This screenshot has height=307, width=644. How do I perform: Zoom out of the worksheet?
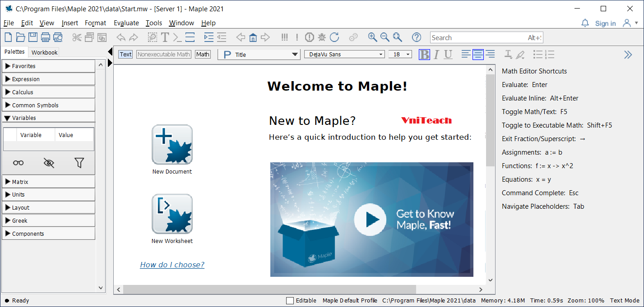pos(385,37)
